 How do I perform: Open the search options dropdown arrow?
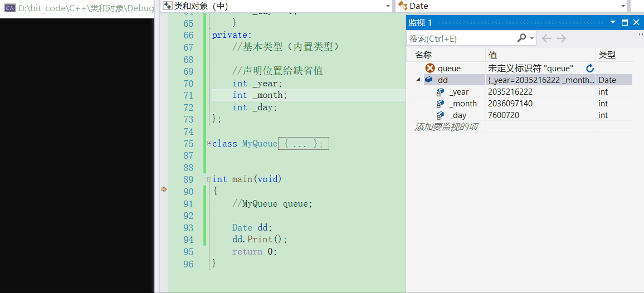[x=532, y=38]
